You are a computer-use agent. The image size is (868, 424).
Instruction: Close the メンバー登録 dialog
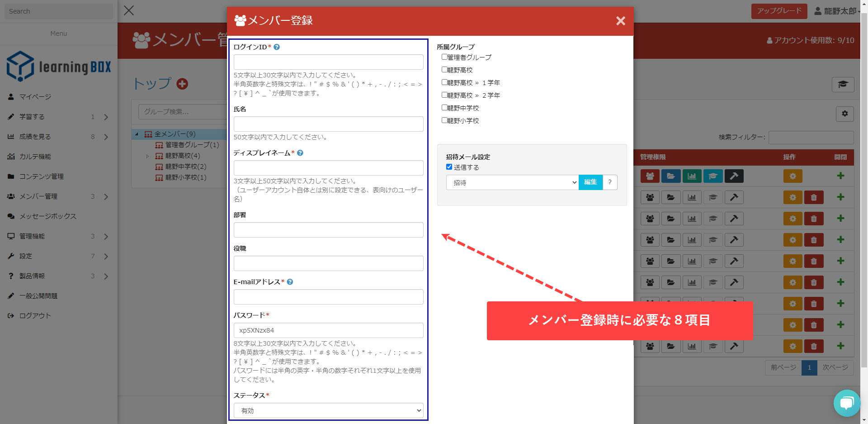pyautogui.click(x=620, y=21)
